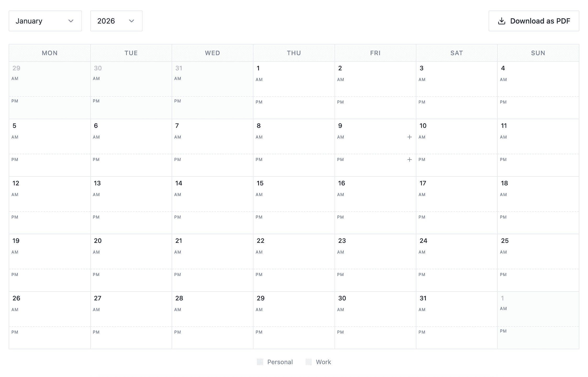Click the Work legend label
This screenshot has height=377, width=588.
point(323,362)
